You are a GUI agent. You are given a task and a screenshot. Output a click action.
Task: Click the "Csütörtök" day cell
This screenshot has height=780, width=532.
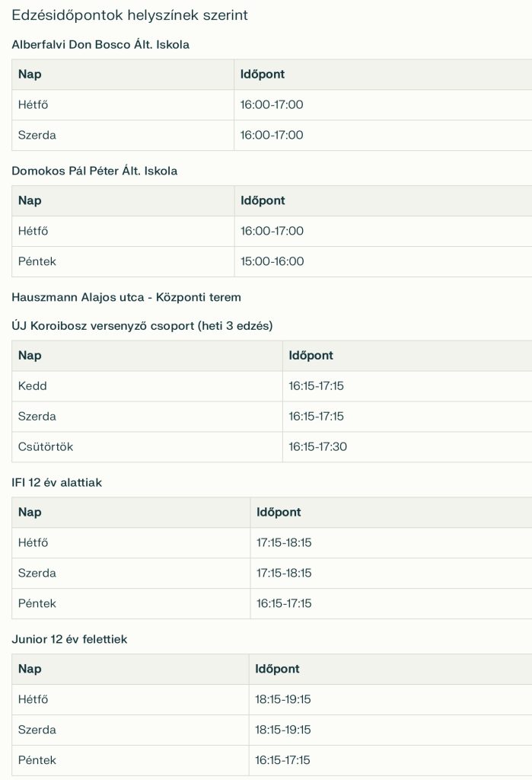(46, 447)
